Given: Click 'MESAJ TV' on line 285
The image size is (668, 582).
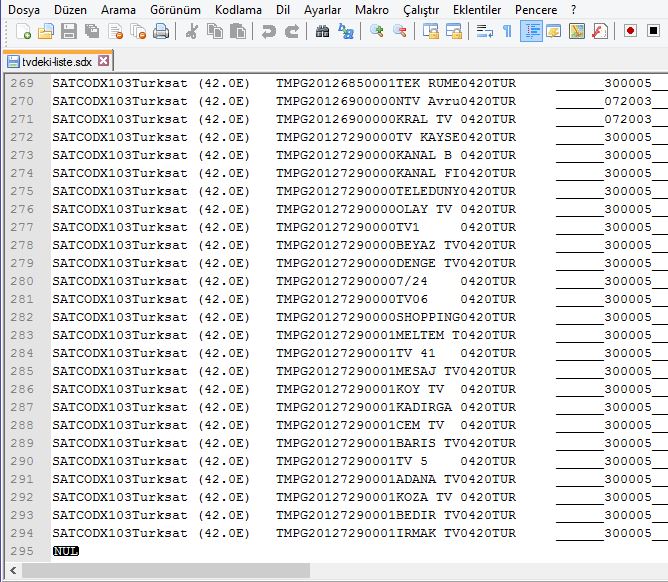Looking at the screenshot, I should click(428, 371).
